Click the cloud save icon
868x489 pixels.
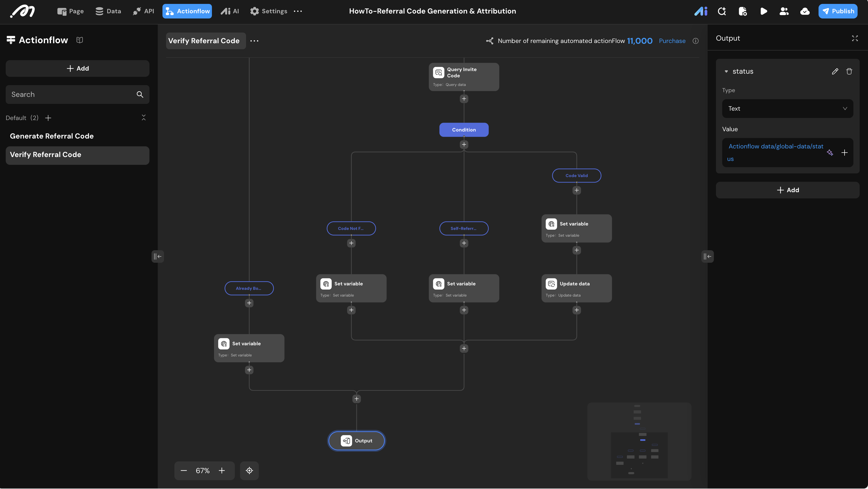(x=805, y=11)
